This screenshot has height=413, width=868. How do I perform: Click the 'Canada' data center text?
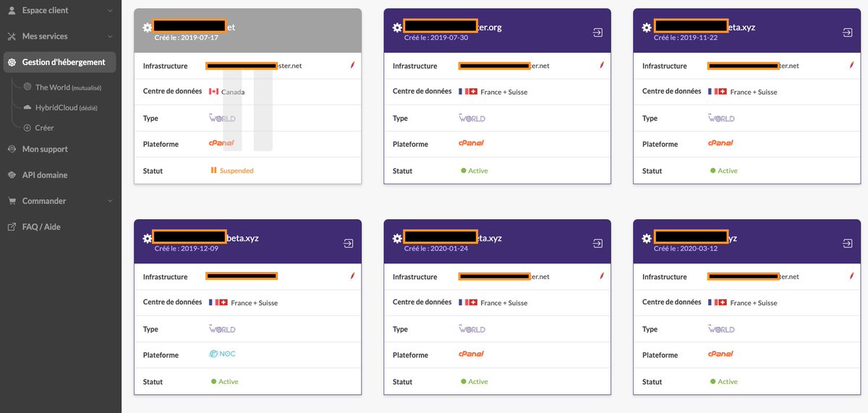pyautogui.click(x=233, y=92)
